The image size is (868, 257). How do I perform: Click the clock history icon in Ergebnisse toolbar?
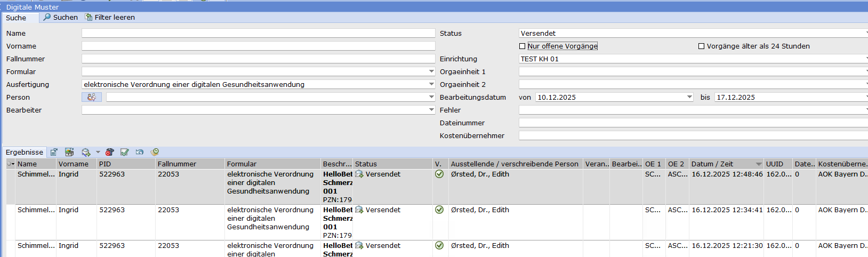155,152
